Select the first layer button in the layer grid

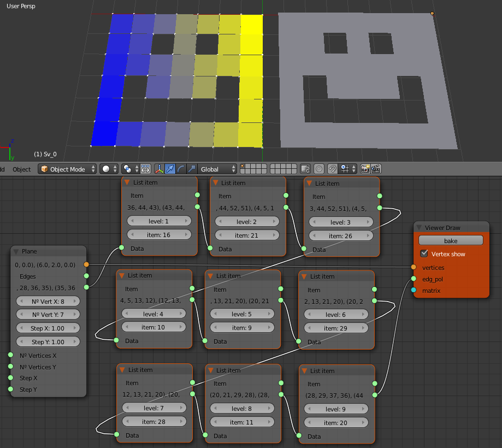point(243,166)
